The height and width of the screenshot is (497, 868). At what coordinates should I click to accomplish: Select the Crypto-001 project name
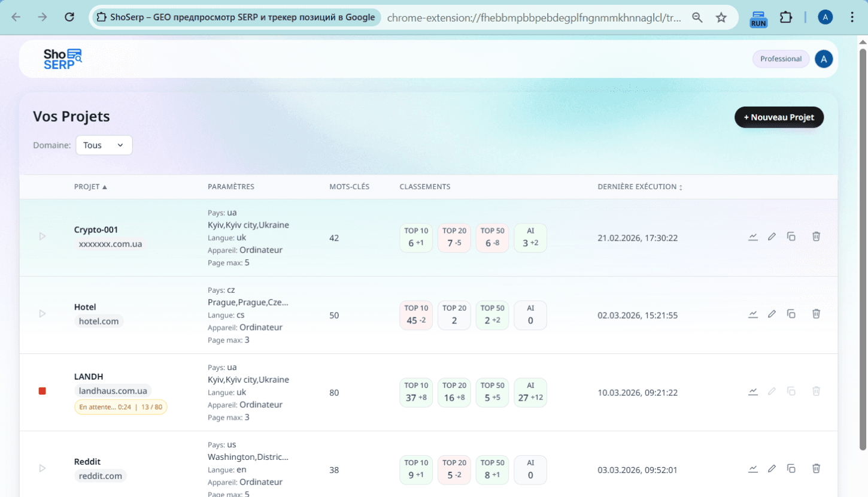pos(96,230)
